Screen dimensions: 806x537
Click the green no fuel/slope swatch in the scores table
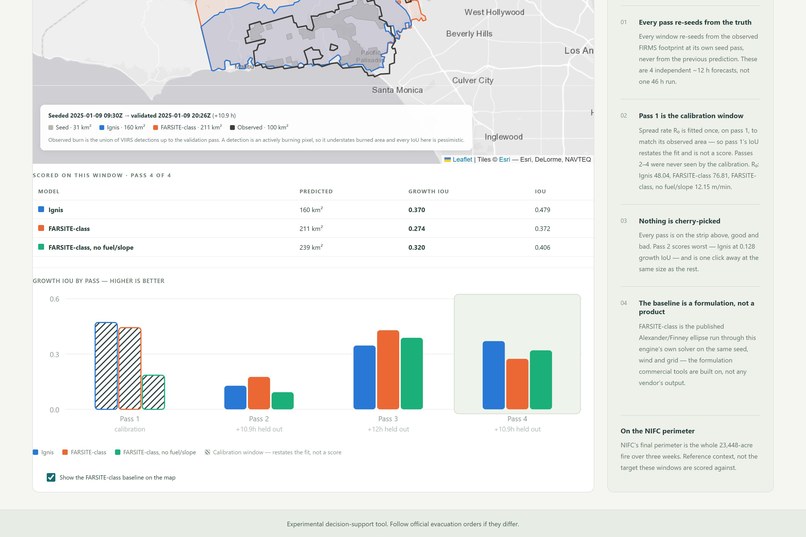click(x=41, y=247)
